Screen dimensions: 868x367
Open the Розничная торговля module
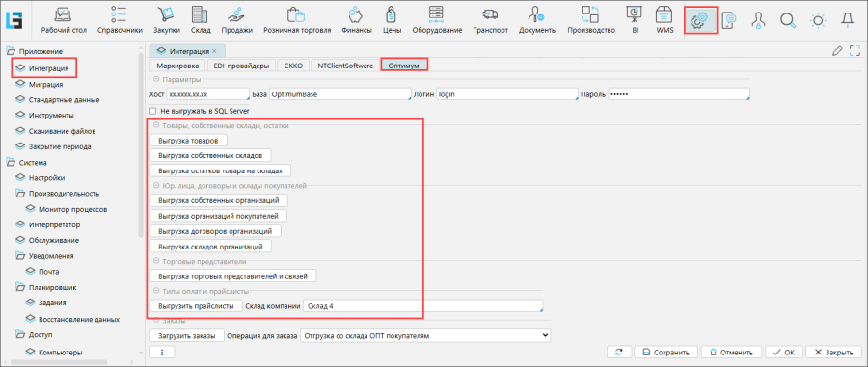(x=297, y=20)
